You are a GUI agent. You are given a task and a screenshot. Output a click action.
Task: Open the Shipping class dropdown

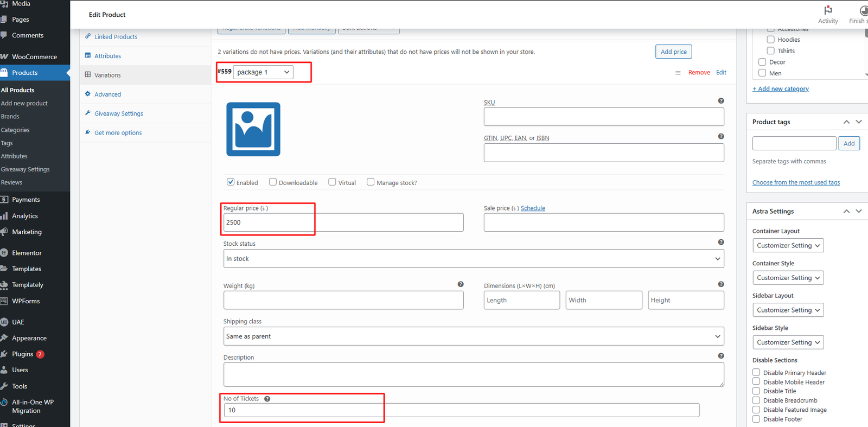tap(473, 336)
